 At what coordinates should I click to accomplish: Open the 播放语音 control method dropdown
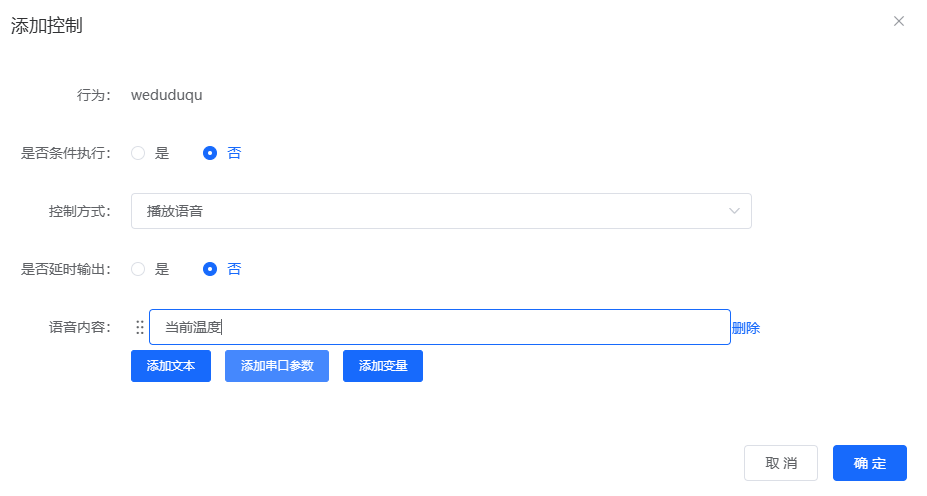tap(440, 211)
